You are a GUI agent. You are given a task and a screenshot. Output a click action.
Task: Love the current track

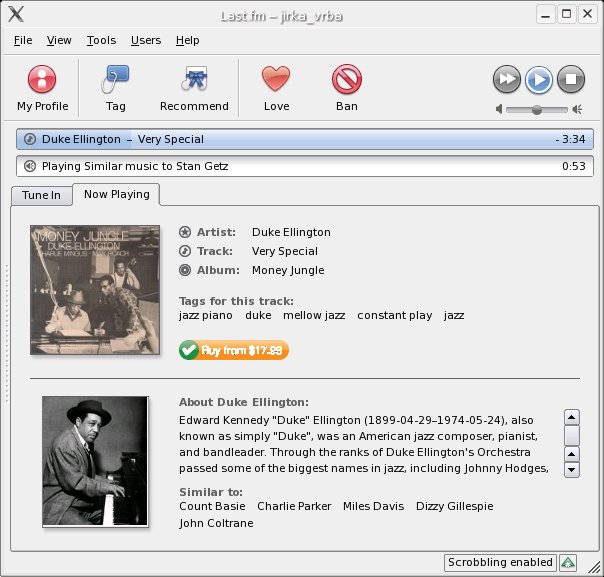click(x=276, y=89)
